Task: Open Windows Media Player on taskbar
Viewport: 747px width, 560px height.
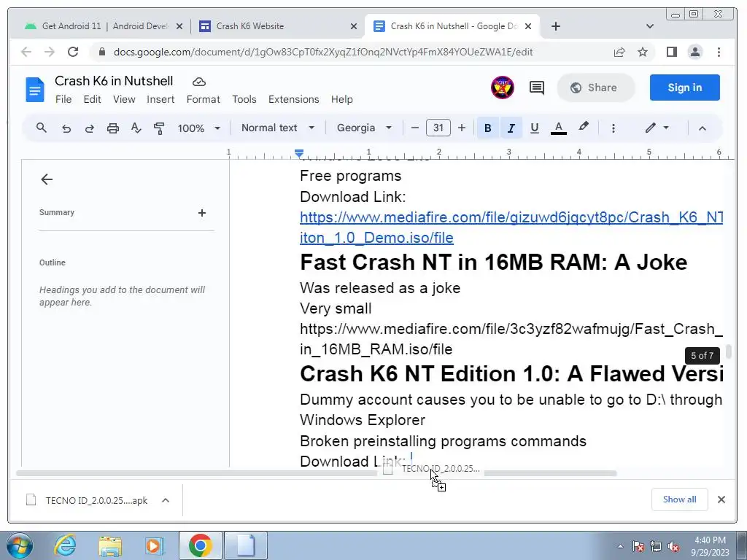Action: [155, 545]
